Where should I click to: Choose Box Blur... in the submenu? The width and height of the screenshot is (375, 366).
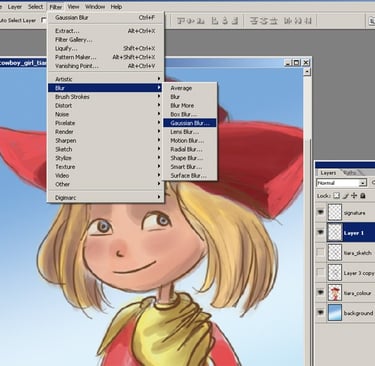190,114
